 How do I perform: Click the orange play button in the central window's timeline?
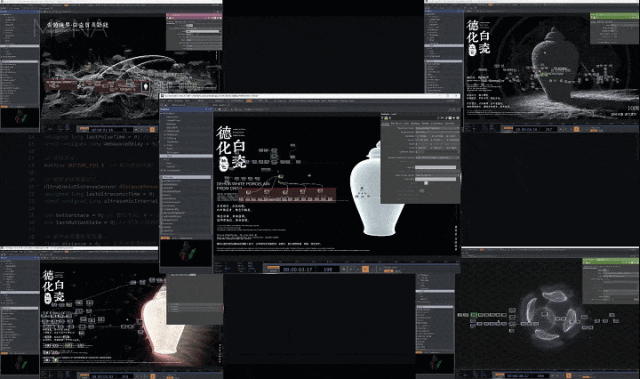[365, 269]
